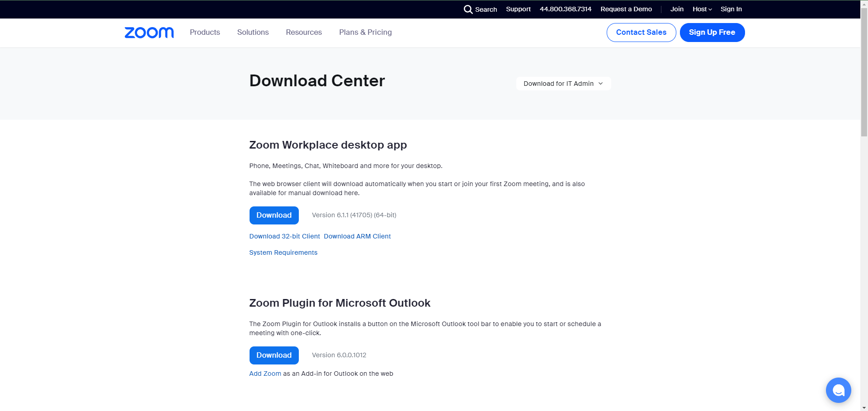The width and height of the screenshot is (868, 411).
Task: Click the Zoom logo
Action: click(x=149, y=33)
